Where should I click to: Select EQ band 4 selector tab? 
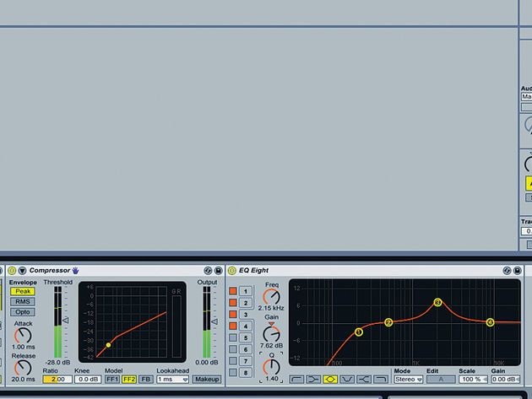pos(246,326)
